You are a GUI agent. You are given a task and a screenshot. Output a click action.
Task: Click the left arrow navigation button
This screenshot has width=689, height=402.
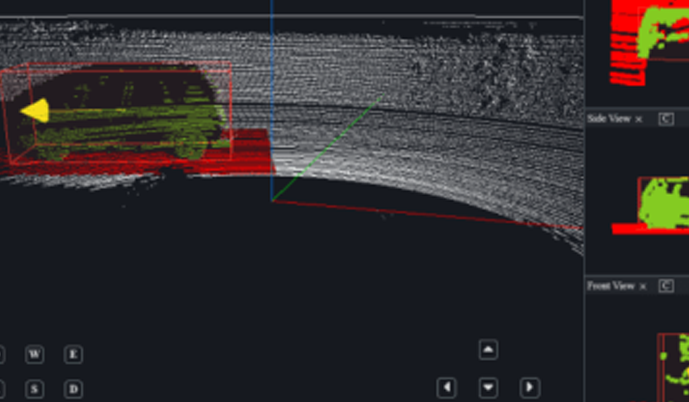tap(447, 387)
